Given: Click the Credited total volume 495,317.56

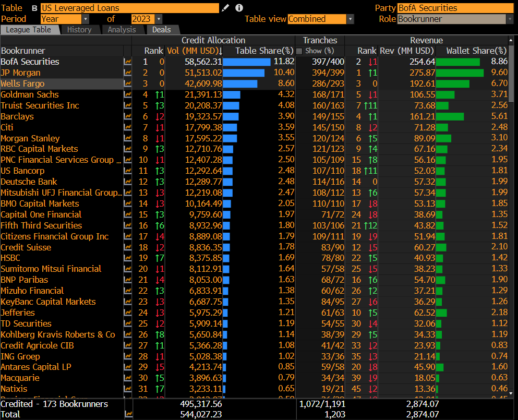Looking at the screenshot, I should click(x=201, y=404).
